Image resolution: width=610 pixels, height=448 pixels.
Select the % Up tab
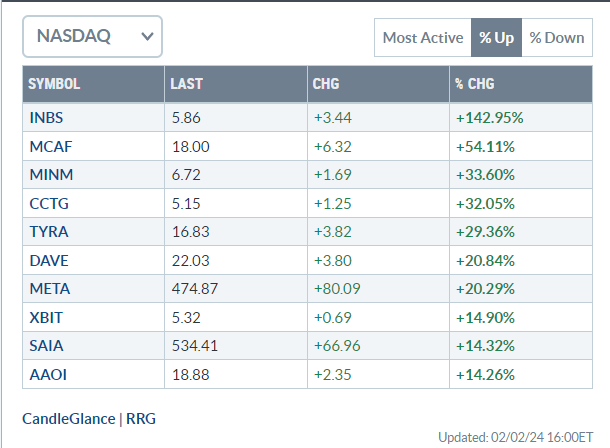tap(495, 38)
